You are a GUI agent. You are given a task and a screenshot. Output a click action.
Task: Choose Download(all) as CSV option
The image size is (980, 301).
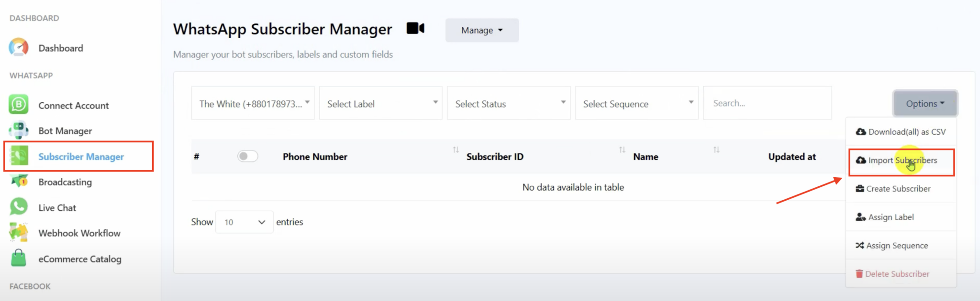point(901,132)
